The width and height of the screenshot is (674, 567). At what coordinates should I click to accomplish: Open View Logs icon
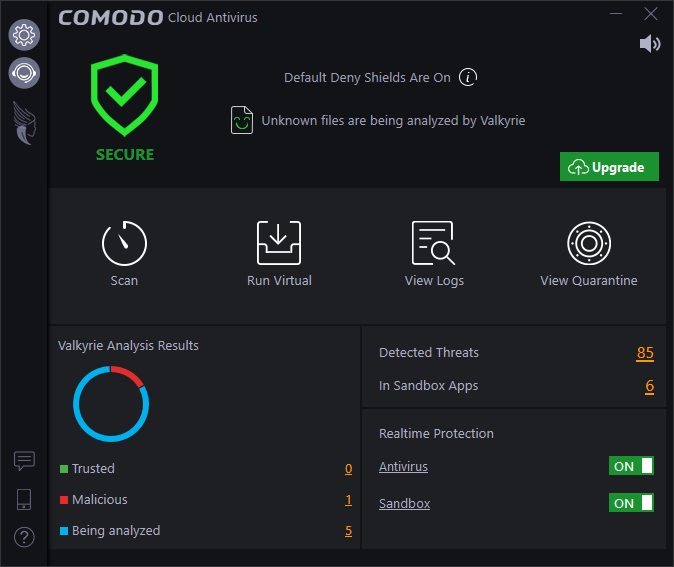(x=433, y=243)
